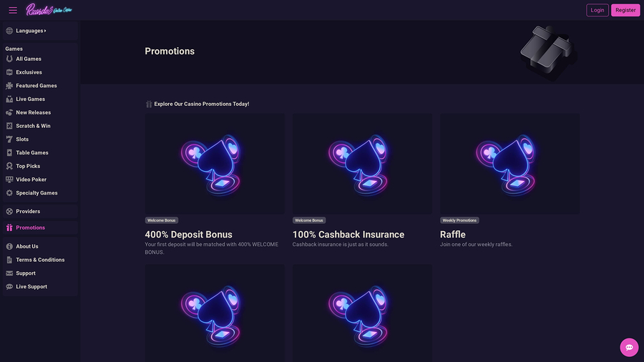Click the Providers icon in sidebar
644x362 pixels.
point(9,212)
